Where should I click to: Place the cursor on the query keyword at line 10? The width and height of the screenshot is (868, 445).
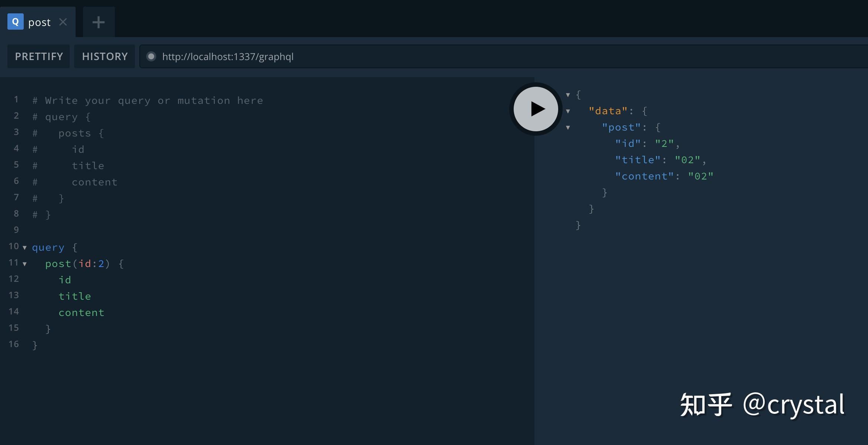pyautogui.click(x=48, y=247)
